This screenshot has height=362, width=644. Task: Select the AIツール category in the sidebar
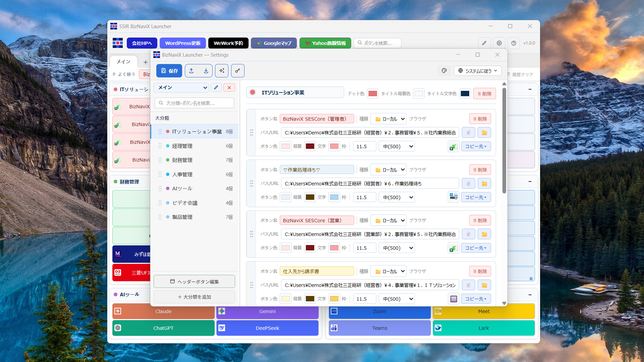pos(195,189)
